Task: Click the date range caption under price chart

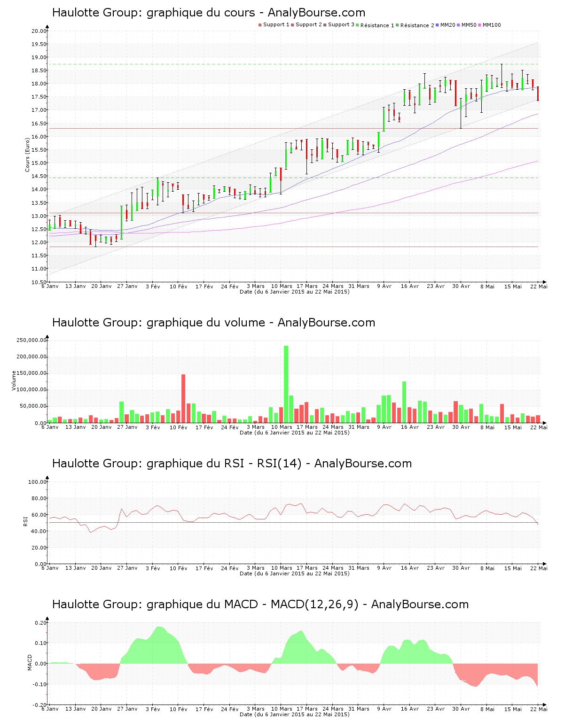Action: 295,292
